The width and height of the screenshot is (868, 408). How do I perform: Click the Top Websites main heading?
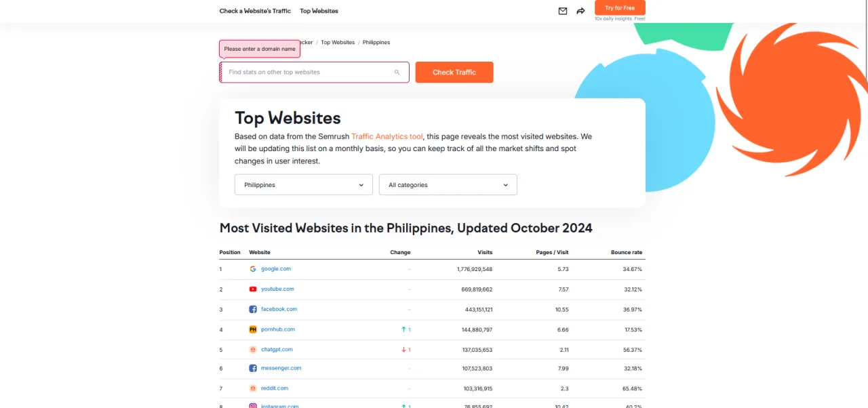click(x=288, y=118)
